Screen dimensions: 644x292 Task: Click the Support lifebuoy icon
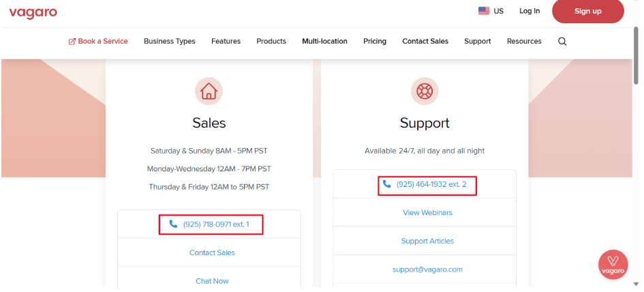(425, 91)
